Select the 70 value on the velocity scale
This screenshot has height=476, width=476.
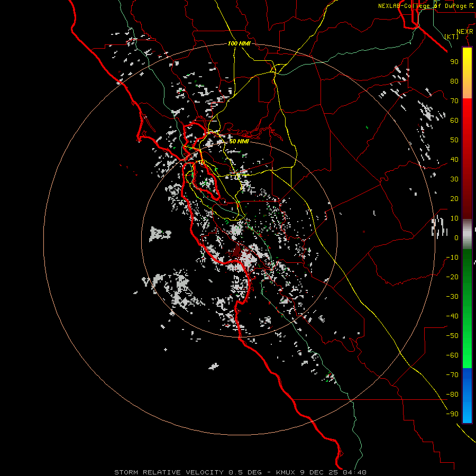coord(454,101)
